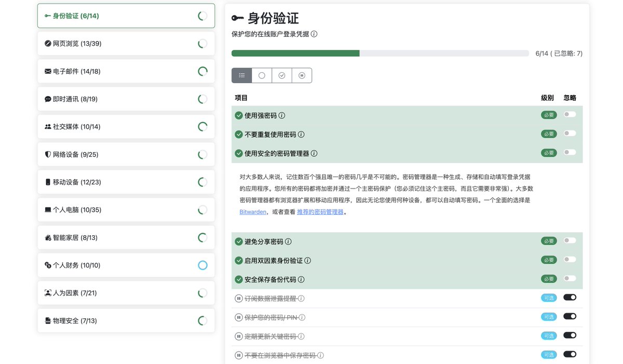
Task: Uncheck the green checkmark for 使用安全的密码管理器
Action: click(239, 154)
